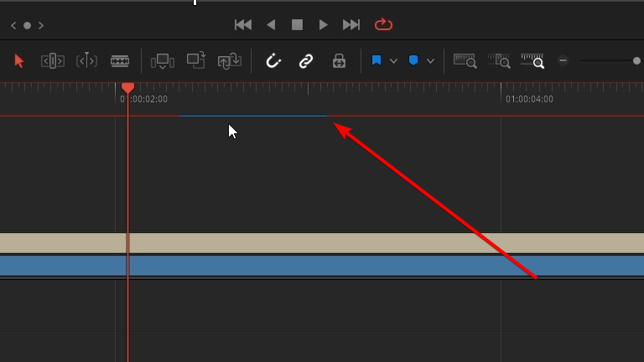The image size is (644, 362).
Task: Add a blue flag to clip
Action: 377,60
